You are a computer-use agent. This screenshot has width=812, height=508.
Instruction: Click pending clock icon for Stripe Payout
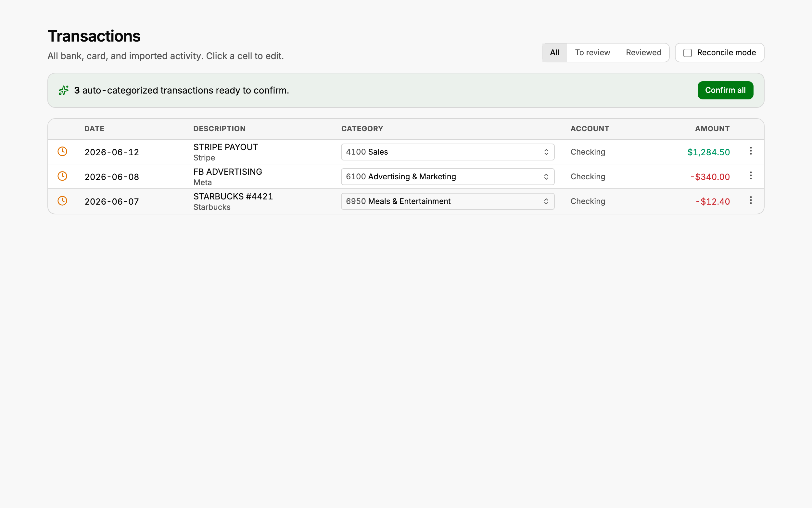pos(62,152)
